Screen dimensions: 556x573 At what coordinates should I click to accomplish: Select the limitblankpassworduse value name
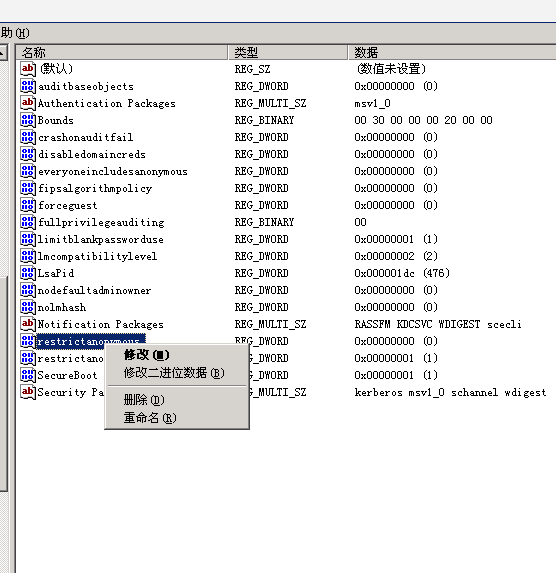point(101,239)
